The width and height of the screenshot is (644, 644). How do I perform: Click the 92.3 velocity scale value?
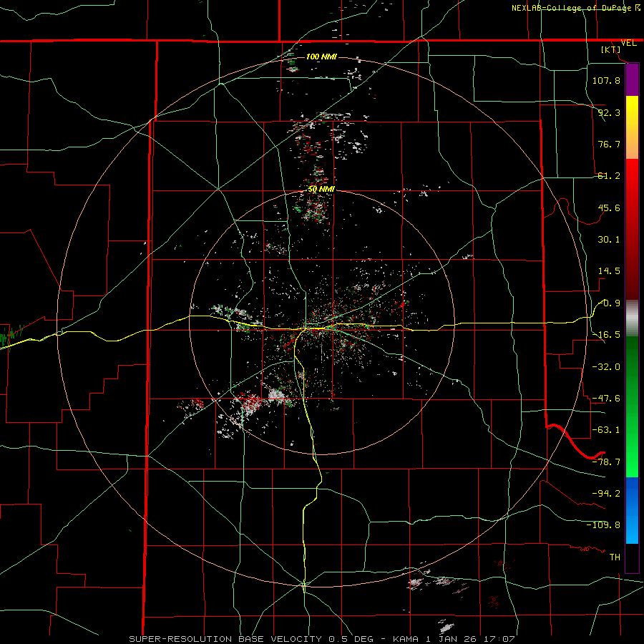[609, 112]
